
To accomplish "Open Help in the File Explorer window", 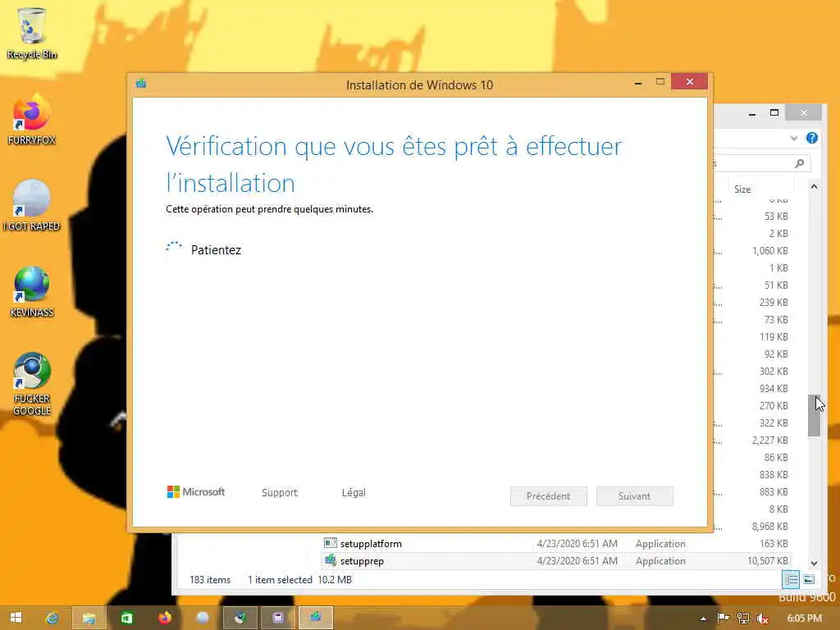I will click(811, 138).
